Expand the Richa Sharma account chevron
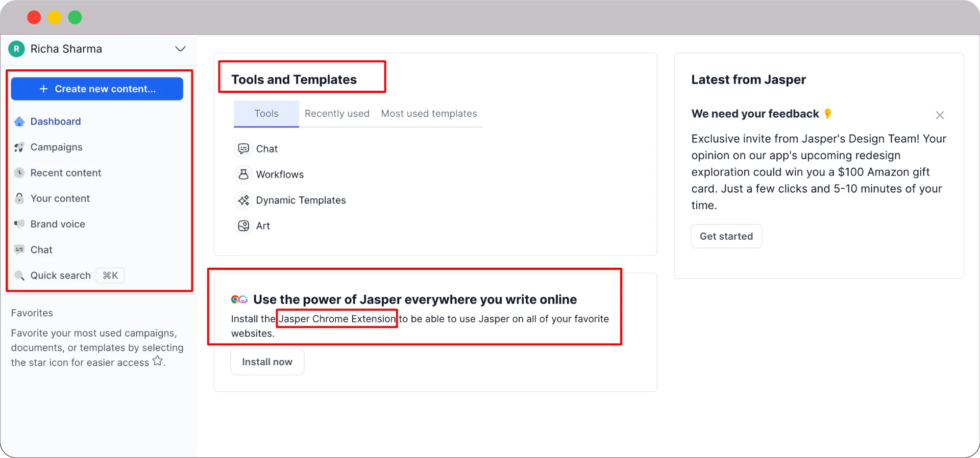Screen dimensions: 980x458 180,49
